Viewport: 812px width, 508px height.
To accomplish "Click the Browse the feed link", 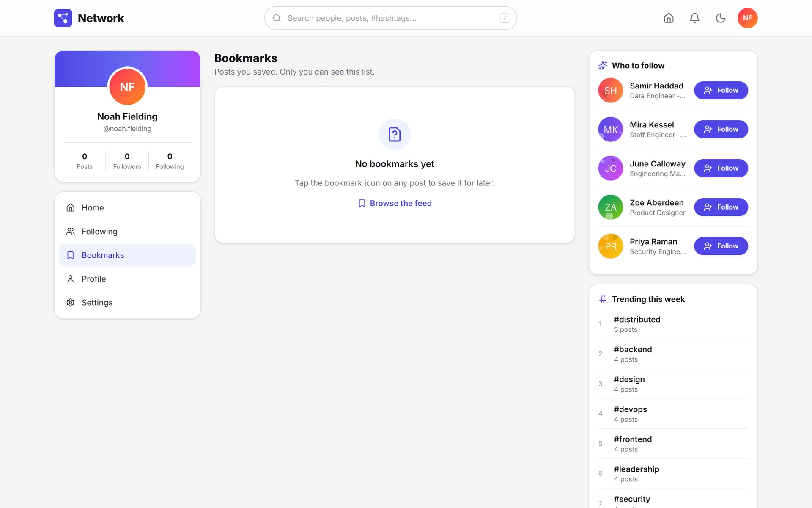I will [395, 203].
